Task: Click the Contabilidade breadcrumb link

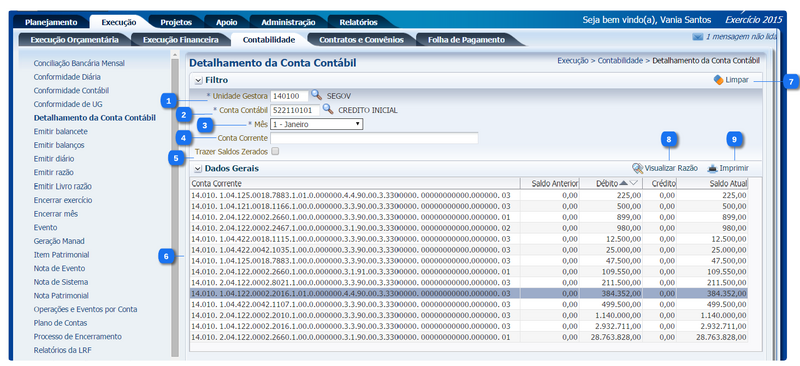Action: [620, 60]
